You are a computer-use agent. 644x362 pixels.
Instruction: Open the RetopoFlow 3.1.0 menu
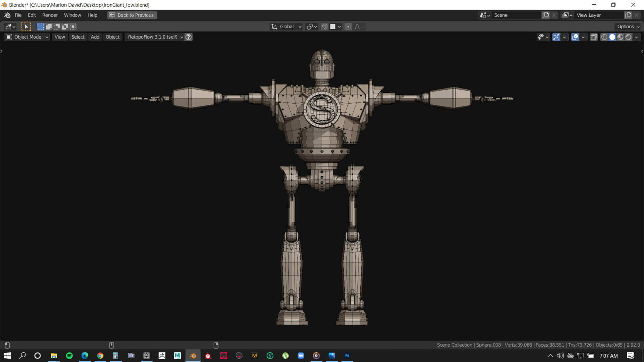coord(154,37)
